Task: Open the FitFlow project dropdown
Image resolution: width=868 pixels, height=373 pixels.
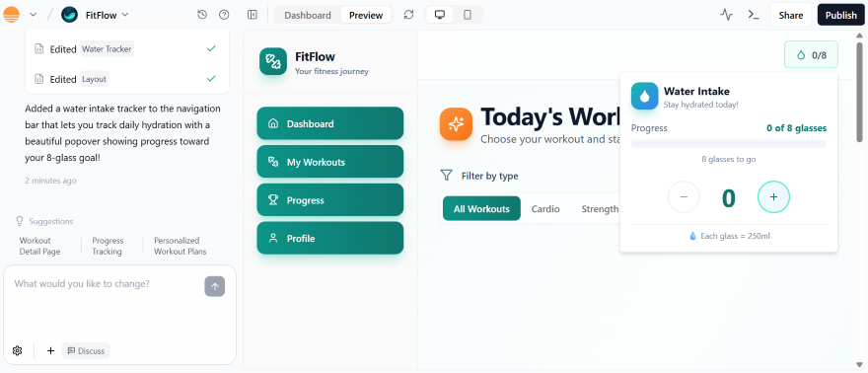Action: tap(107, 15)
